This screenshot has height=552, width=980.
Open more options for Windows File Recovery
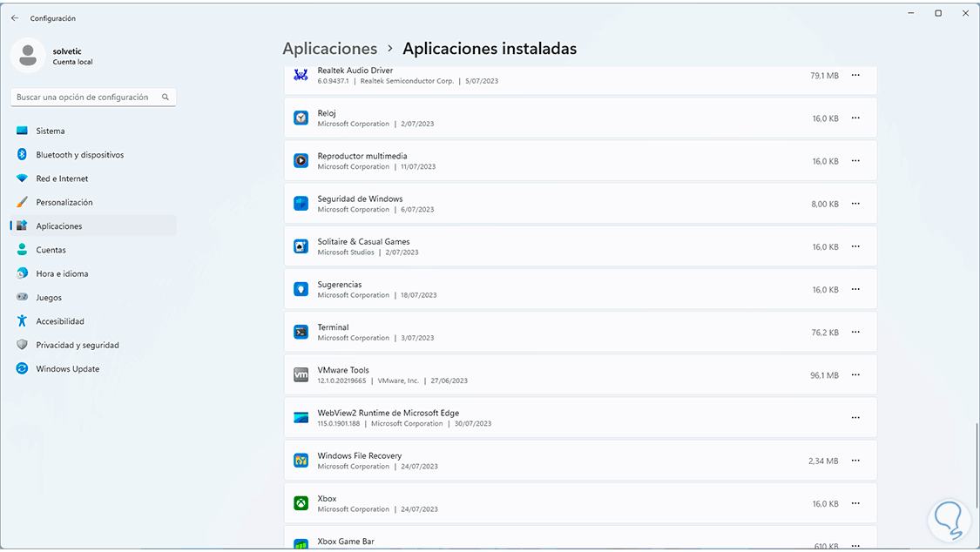[x=855, y=461]
